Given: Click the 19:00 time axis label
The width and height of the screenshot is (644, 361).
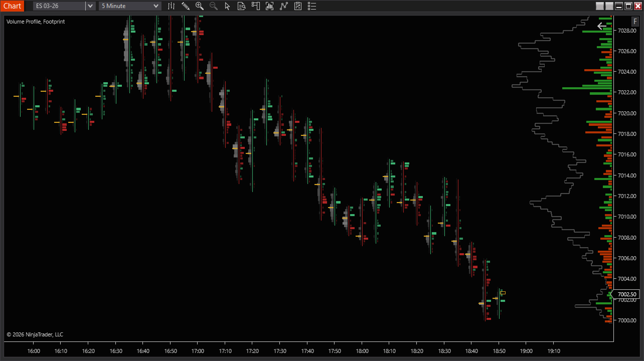Looking at the screenshot, I should point(526,351).
